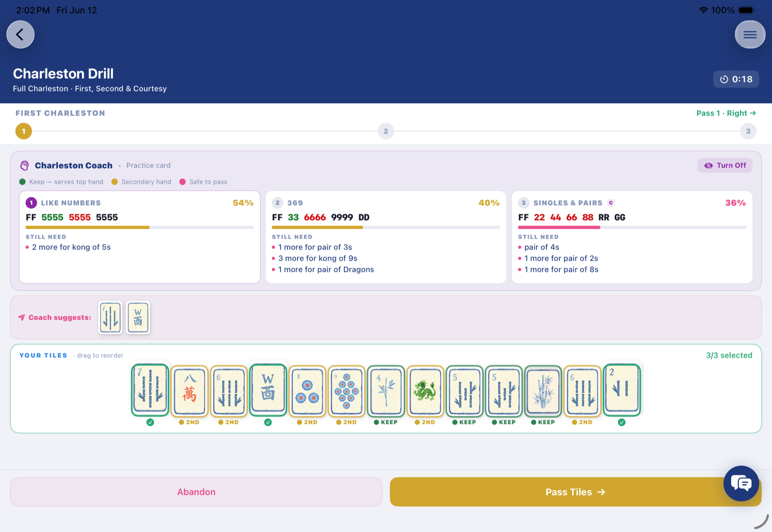The image size is (772, 532).
Task: Select the 5 Bam tile beside green dragon
Action: 464,391
